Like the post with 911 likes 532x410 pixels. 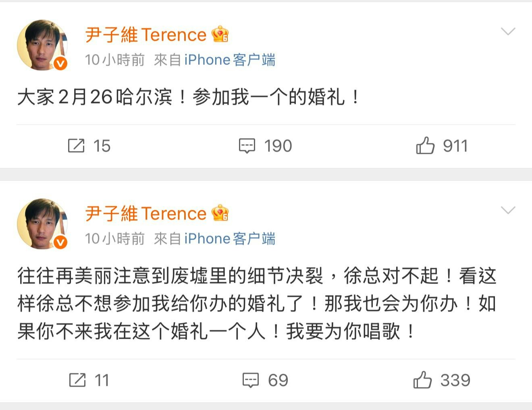(x=425, y=145)
